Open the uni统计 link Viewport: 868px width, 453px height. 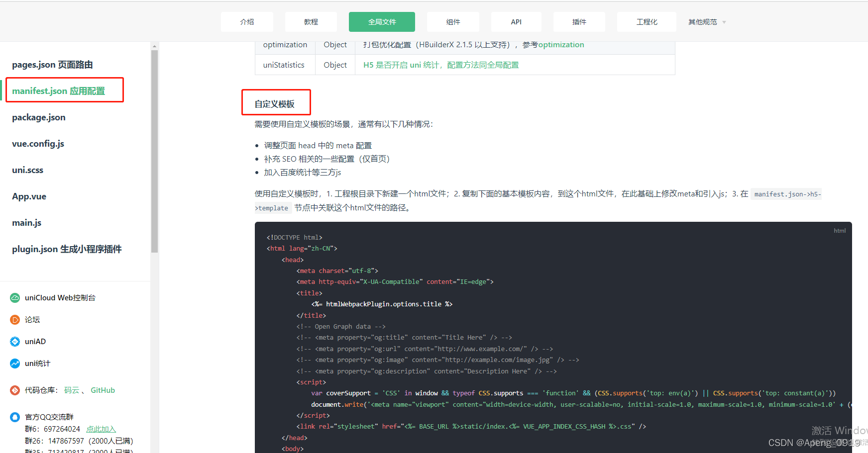tap(37, 363)
